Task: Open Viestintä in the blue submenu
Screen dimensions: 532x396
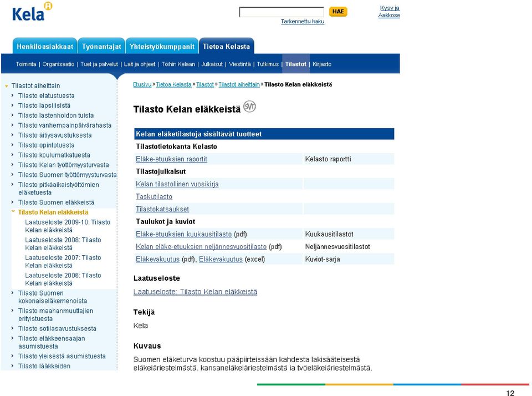Action: (240, 64)
